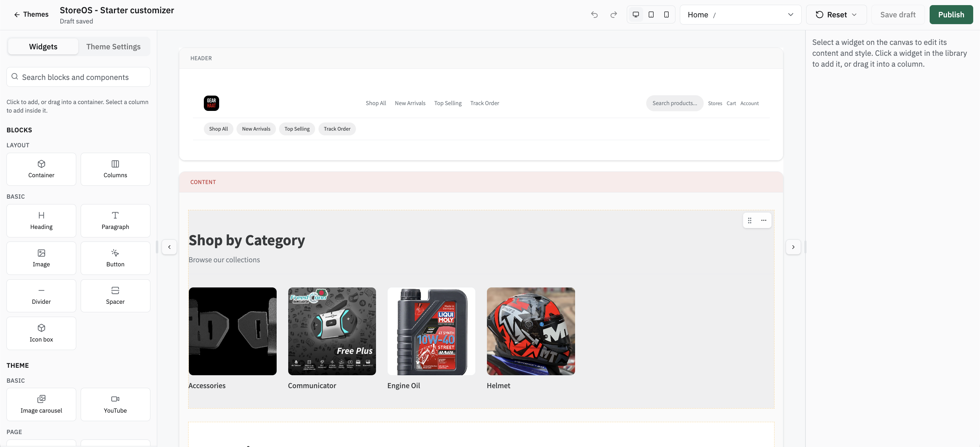Image resolution: width=980 pixels, height=447 pixels.
Task: Click the Gear Haat logo in header
Action: 212,103
